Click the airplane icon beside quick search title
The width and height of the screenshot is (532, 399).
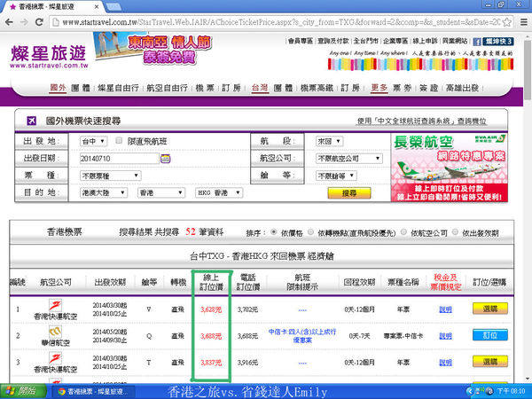[x=32, y=120]
